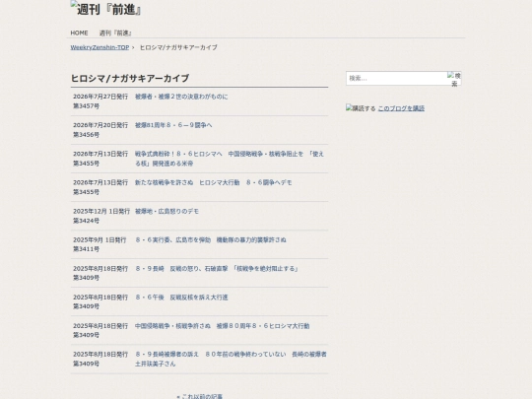This screenshot has height=399, width=532.
Task: Click issue number 第3424号
Action: pos(86,221)
